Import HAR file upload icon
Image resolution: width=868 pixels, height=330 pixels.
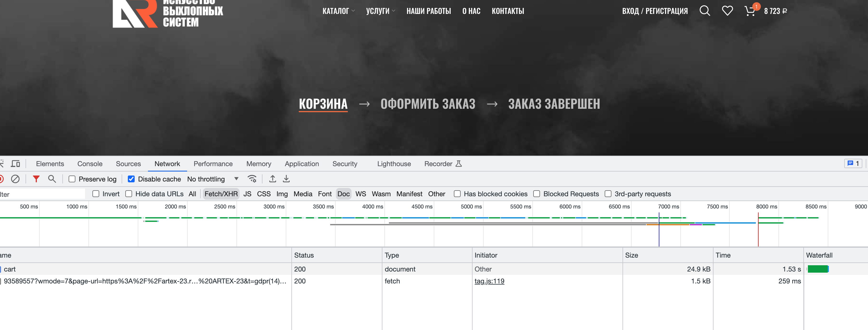point(273,179)
